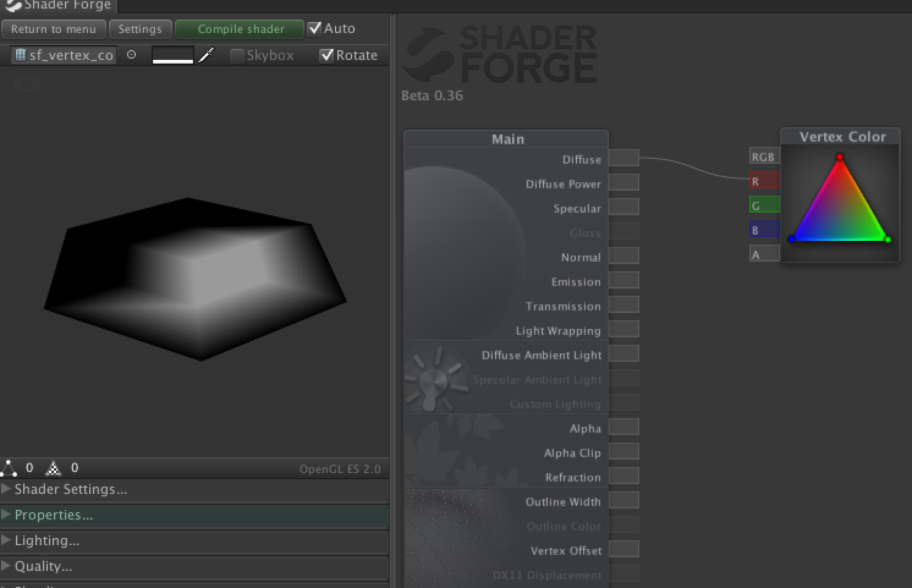Click the Diffuse Power input connector
Viewport: 912px width, 588px height.
[624, 183]
